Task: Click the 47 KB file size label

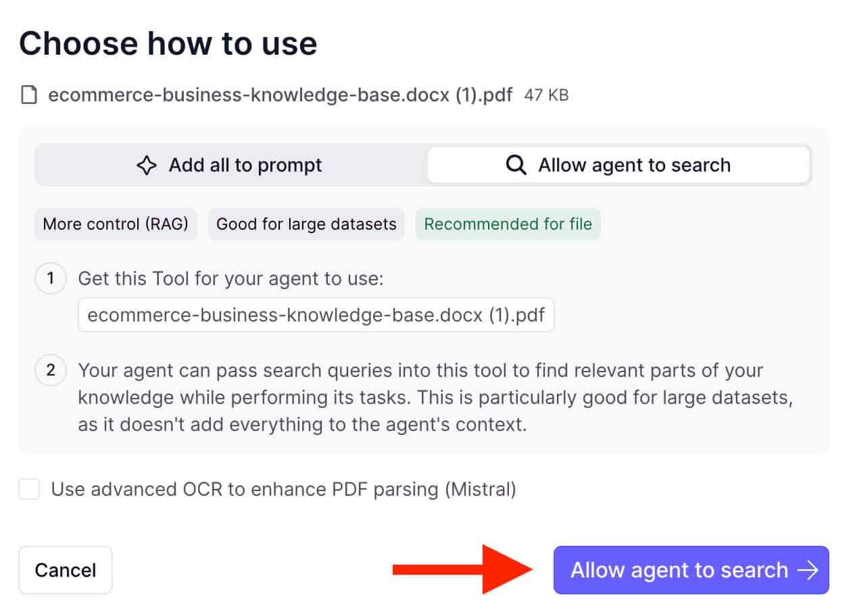Action: click(x=546, y=95)
